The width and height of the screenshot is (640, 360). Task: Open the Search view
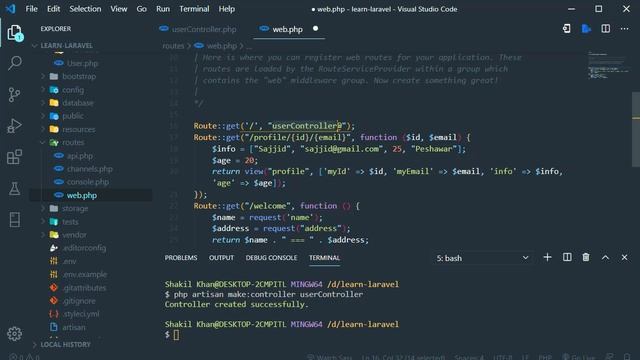[x=15, y=63]
